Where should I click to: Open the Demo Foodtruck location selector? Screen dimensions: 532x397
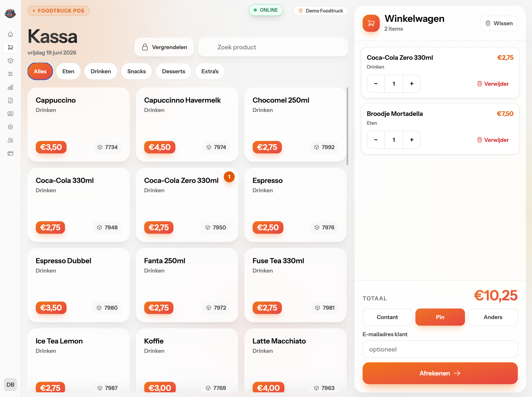point(320,11)
